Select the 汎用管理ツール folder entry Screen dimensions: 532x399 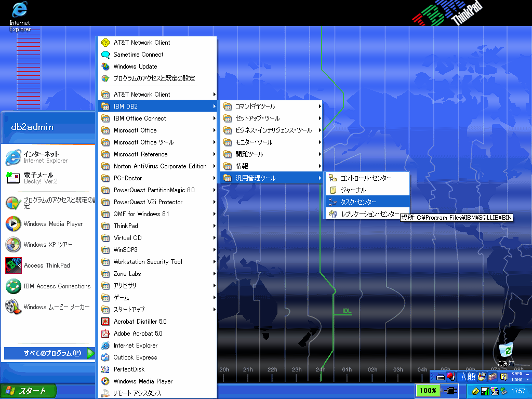pyautogui.click(x=271, y=178)
